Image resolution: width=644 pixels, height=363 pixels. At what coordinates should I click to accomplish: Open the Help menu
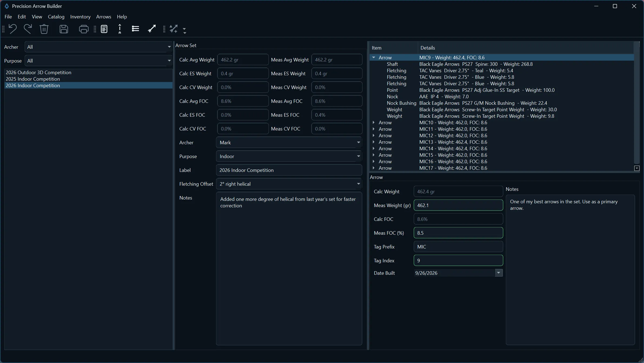(122, 17)
